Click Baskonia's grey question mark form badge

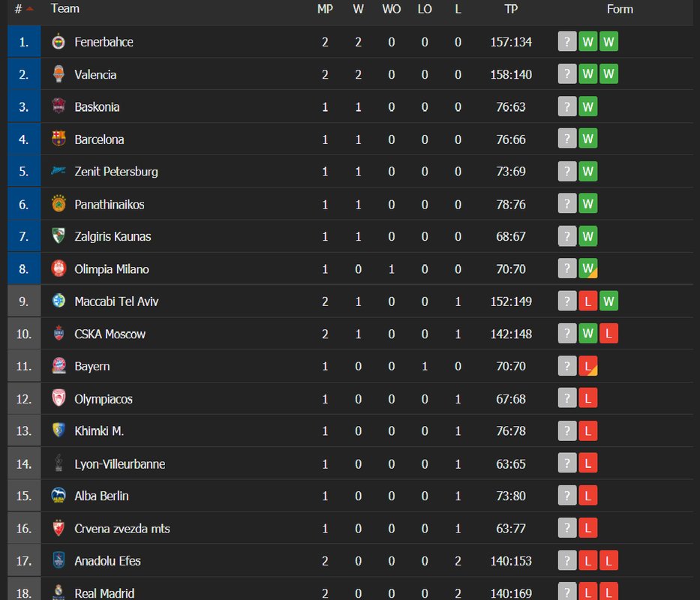(x=567, y=106)
